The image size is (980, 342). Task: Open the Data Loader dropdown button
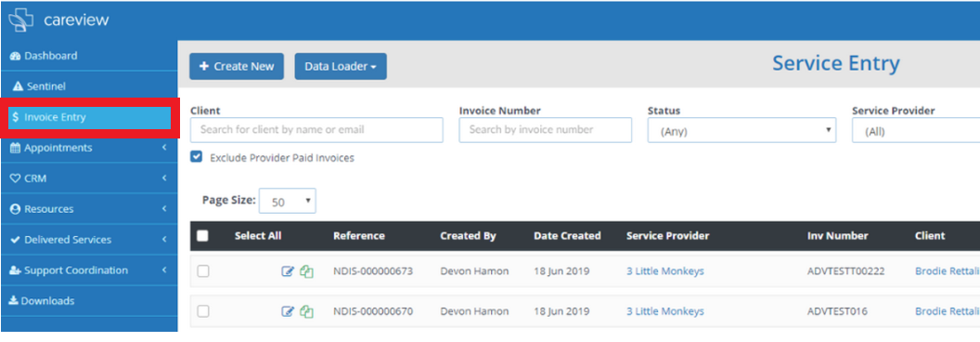pos(341,66)
